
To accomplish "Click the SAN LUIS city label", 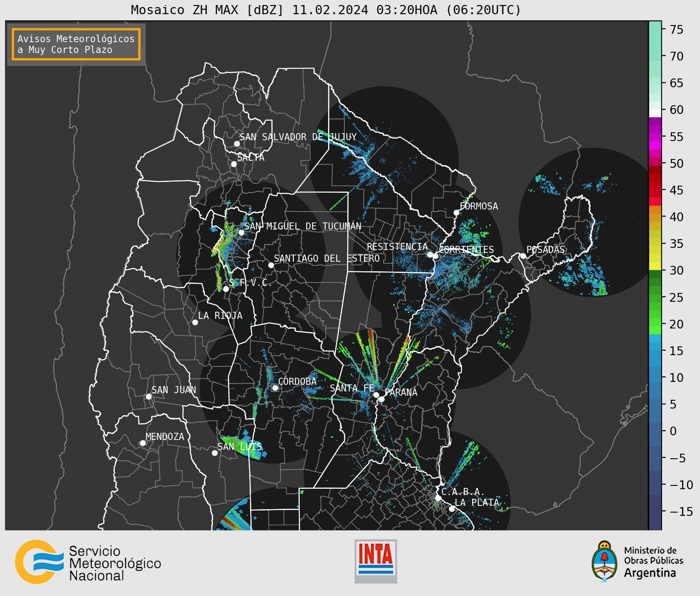I will tap(240, 447).
